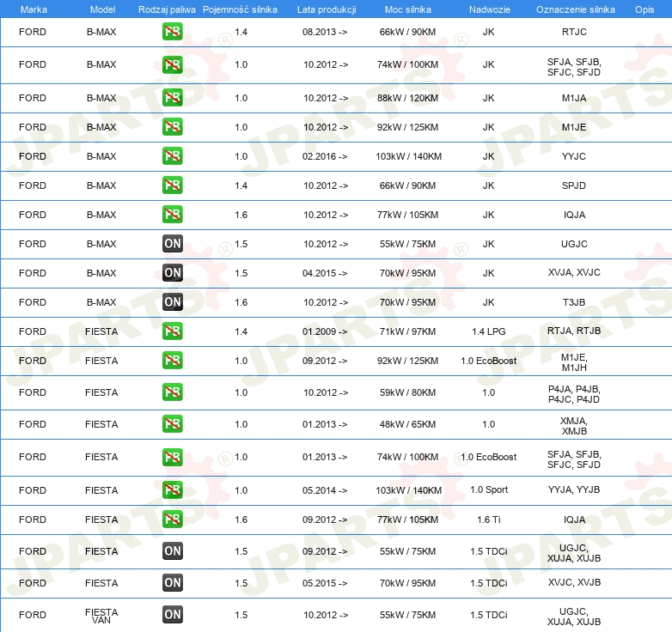
Task: Click the 1.0 Sport body cell
Action: pos(489,489)
